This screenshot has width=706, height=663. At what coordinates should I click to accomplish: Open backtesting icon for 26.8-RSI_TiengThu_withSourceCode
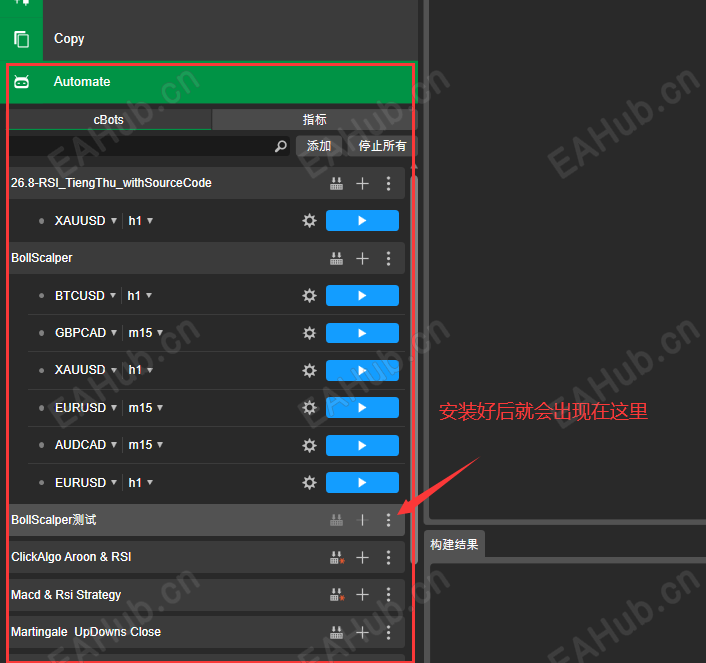click(x=336, y=183)
